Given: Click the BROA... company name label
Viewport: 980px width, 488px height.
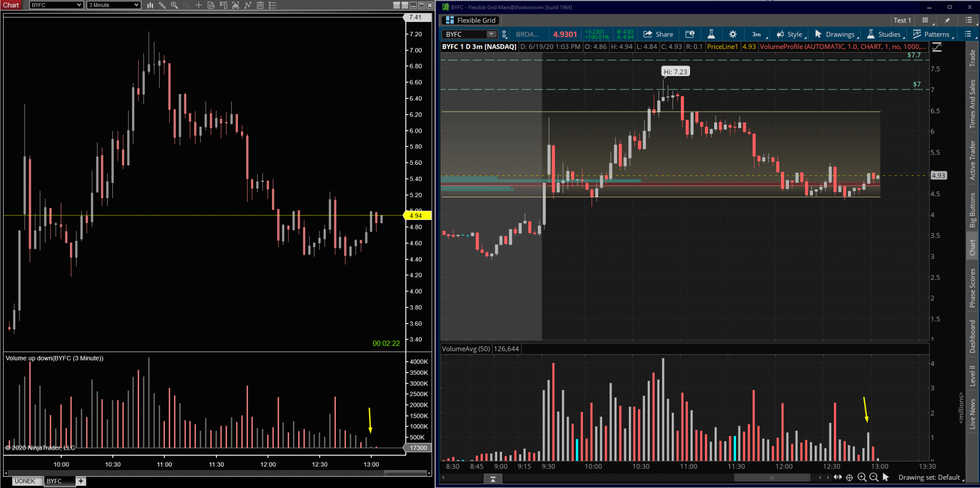Looking at the screenshot, I should [527, 34].
